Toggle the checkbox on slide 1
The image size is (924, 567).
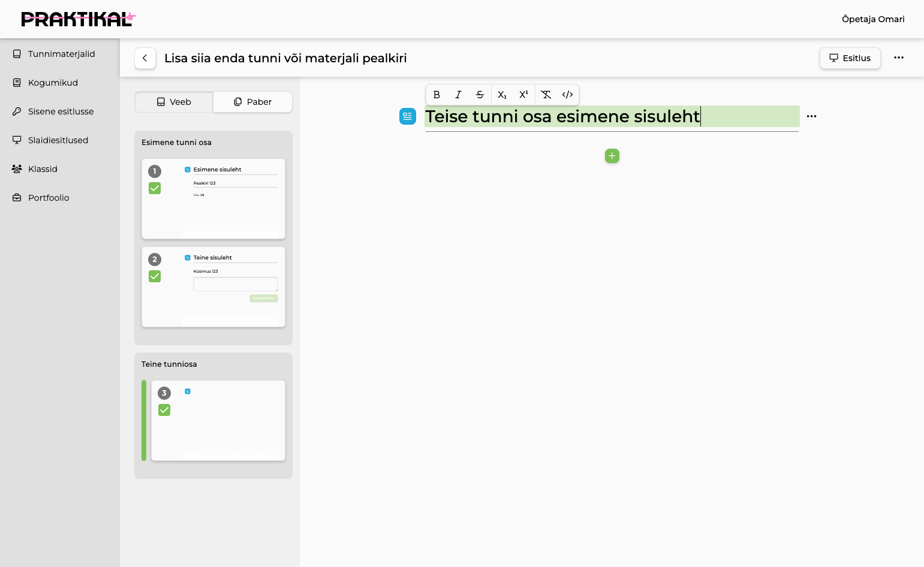[155, 188]
